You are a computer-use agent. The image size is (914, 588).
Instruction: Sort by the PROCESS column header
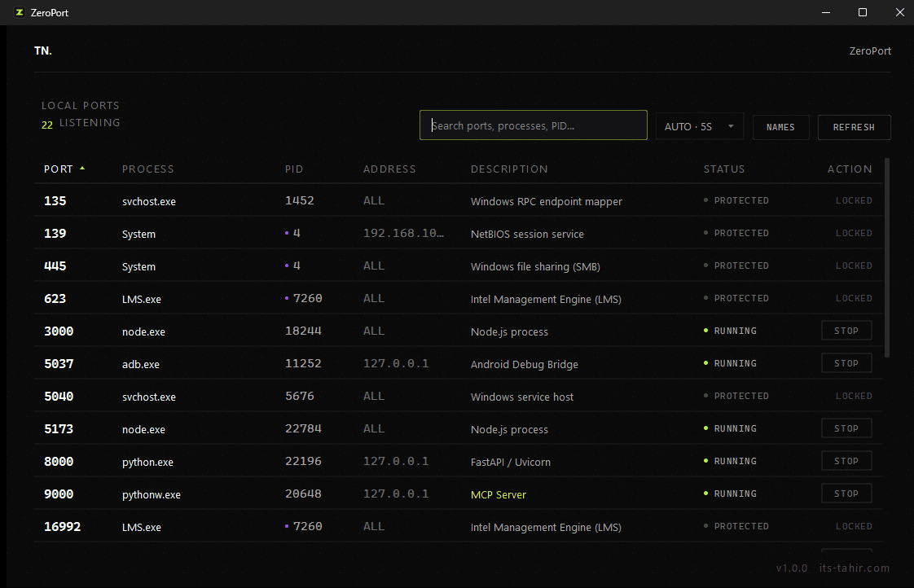pos(148,169)
